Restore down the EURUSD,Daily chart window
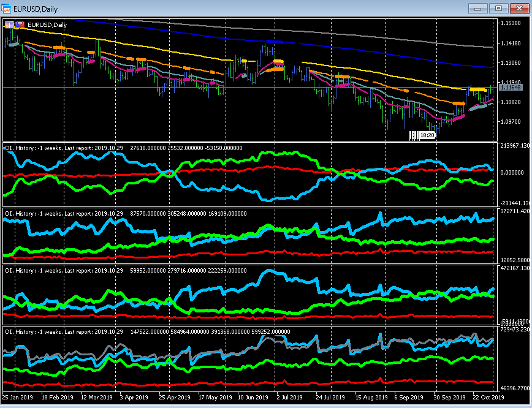The width and height of the screenshot is (532, 408). [x=498, y=9]
